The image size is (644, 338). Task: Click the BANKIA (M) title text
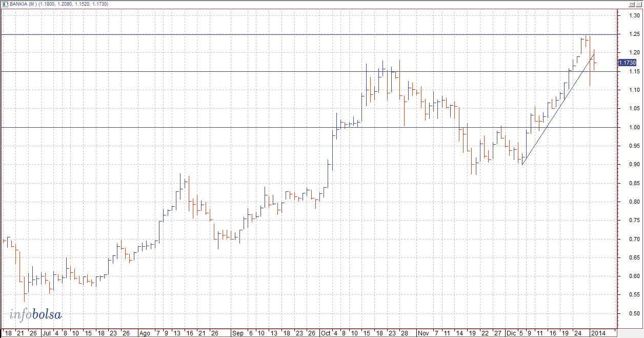(x=23, y=4)
